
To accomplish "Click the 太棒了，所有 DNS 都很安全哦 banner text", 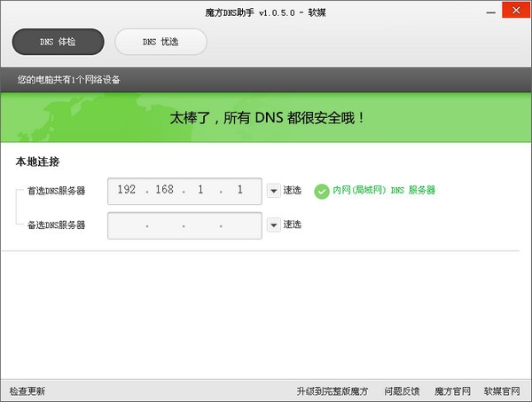I will click(267, 118).
